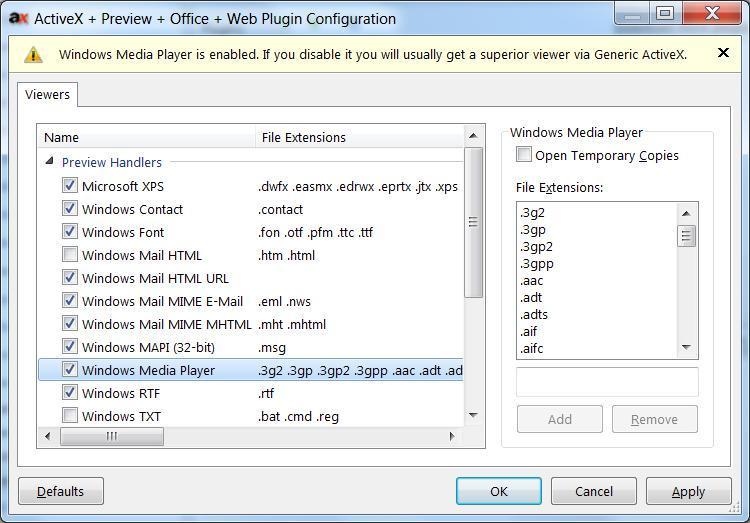Click the yellow warning triangle icon
750x523 pixels.
click(x=33, y=55)
